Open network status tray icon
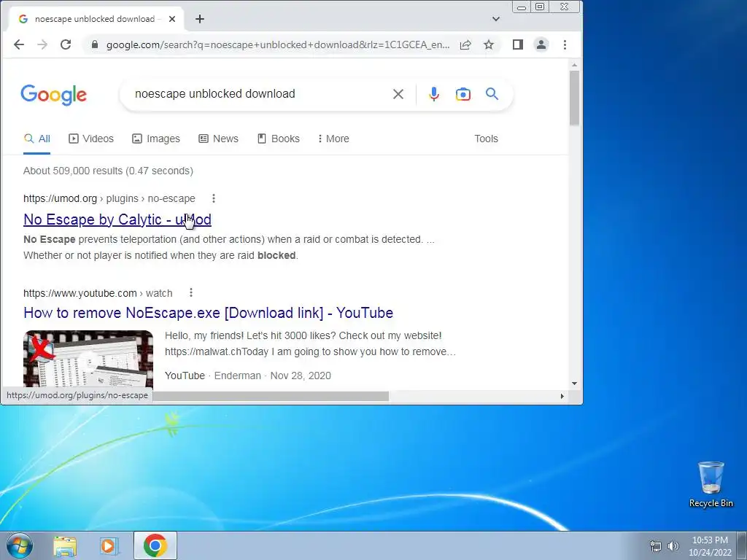 [x=656, y=546]
